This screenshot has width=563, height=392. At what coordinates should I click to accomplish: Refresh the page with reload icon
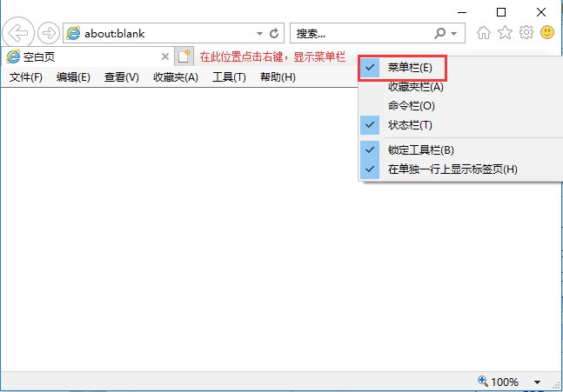274,34
